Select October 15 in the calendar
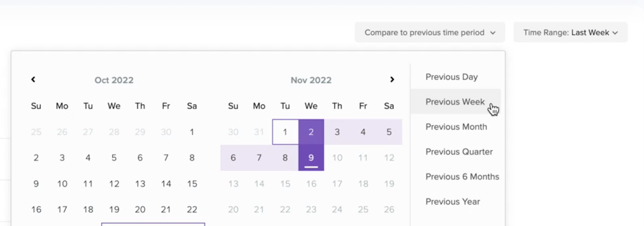Viewport: 644px width, 226px height. point(192,184)
